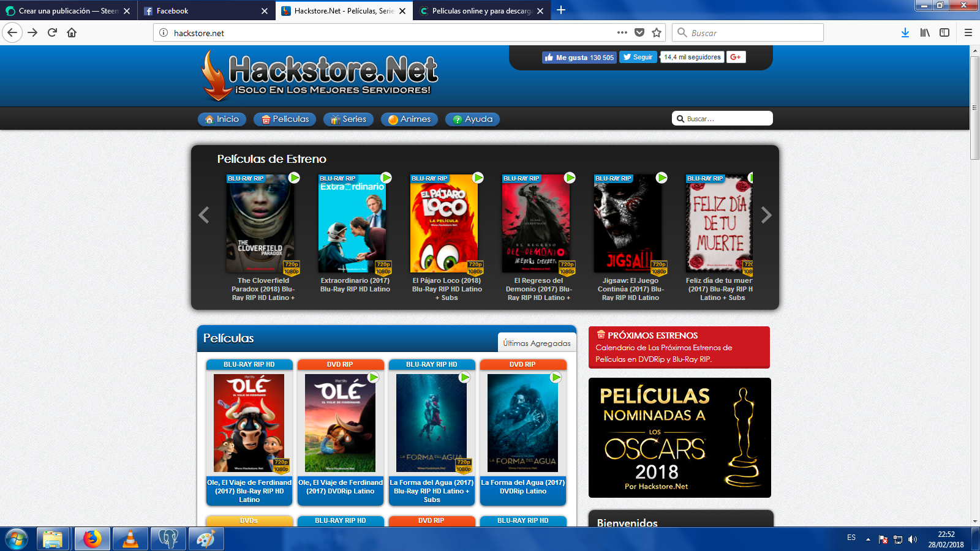The image size is (980, 551).
Task: Play icon on El Regreso del Demonio poster
Action: point(570,178)
